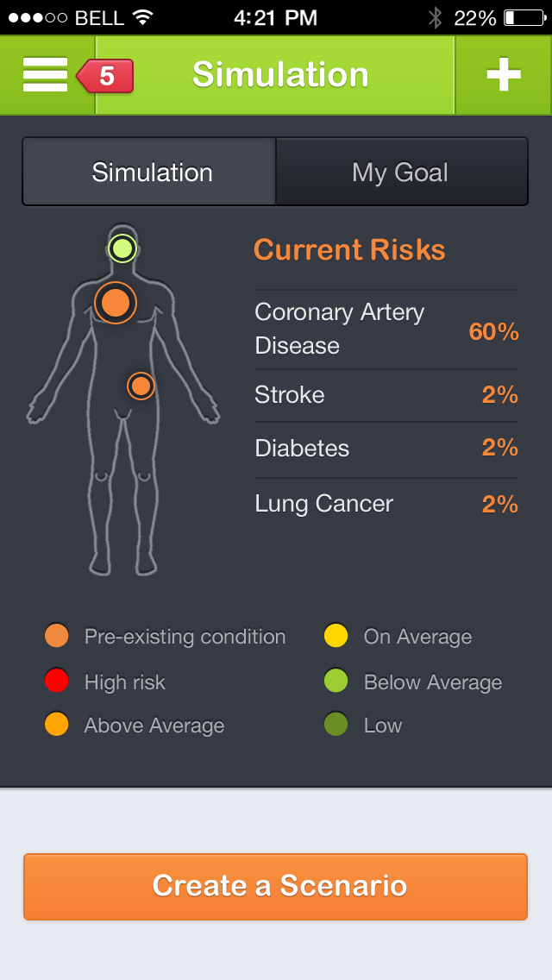The width and height of the screenshot is (552, 980).
Task: Tap the On Average yellow swatch
Action: 336,637
